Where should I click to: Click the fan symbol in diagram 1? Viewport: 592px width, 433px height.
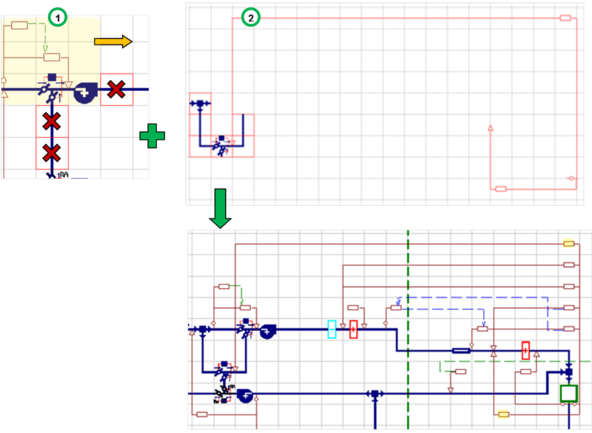tap(85, 92)
